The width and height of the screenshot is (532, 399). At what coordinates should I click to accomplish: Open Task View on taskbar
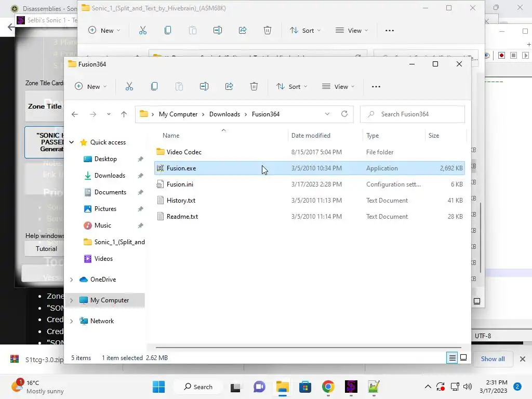(x=235, y=387)
